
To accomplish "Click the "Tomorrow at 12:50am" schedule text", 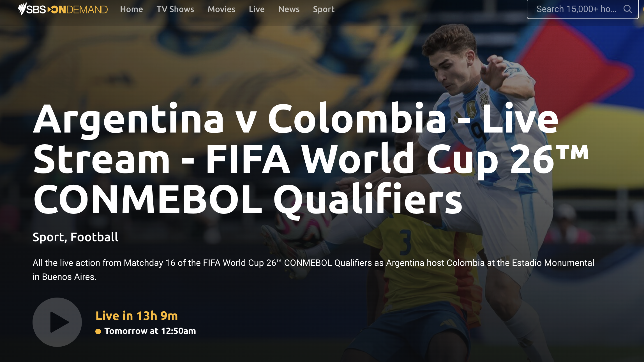I will click(150, 331).
